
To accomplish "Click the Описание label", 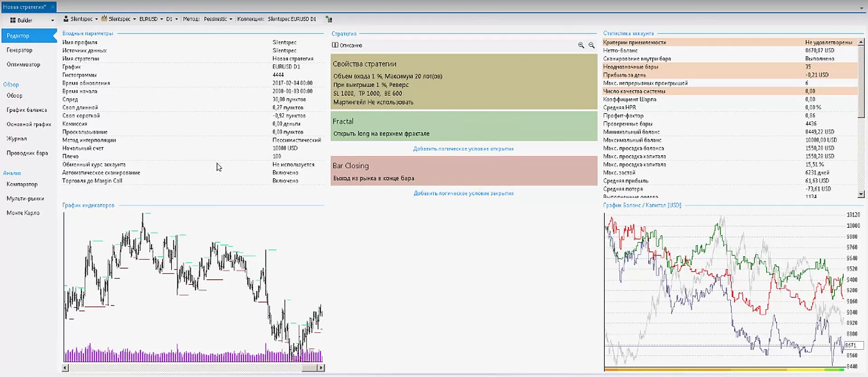I will [x=351, y=45].
